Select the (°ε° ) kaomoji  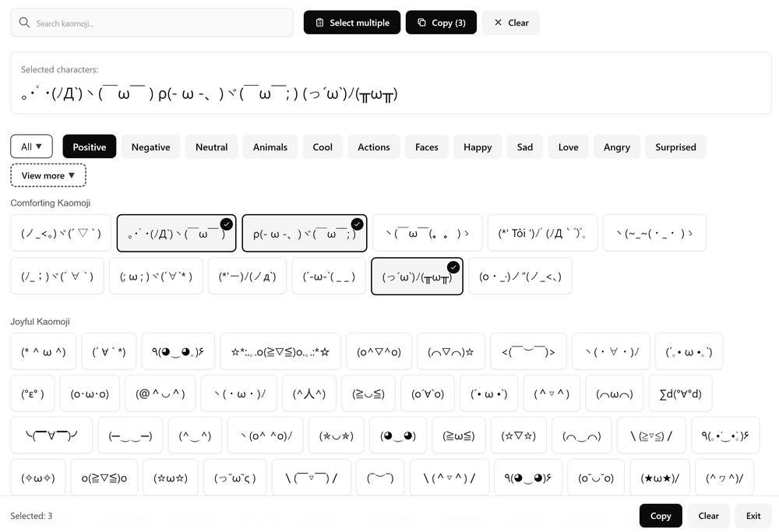[x=31, y=393]
